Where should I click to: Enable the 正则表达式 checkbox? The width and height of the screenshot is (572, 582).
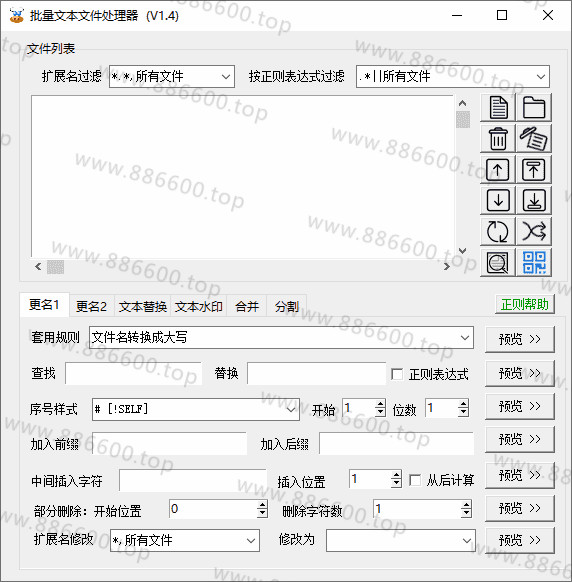point(397,374)
